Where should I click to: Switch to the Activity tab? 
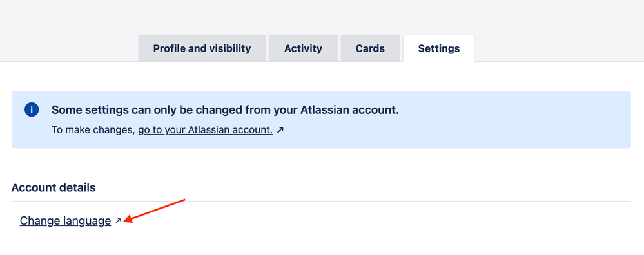tap(303, 48)
